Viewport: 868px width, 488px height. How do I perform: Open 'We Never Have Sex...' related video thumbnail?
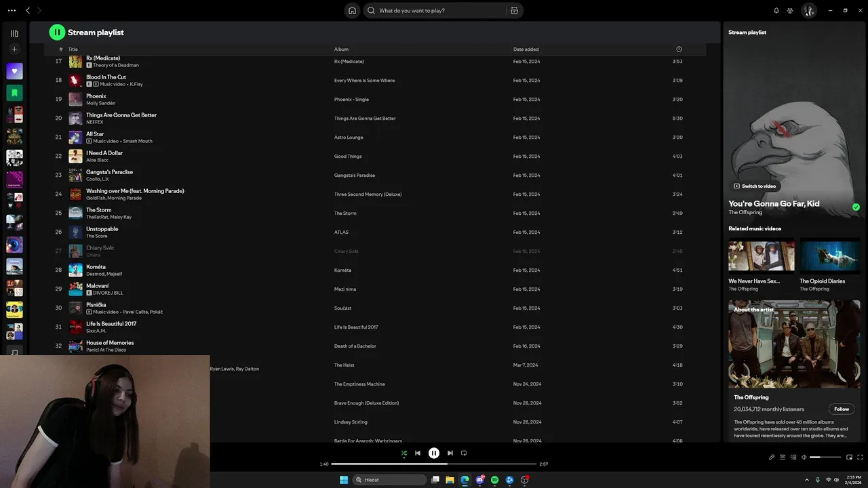point(761,256)
